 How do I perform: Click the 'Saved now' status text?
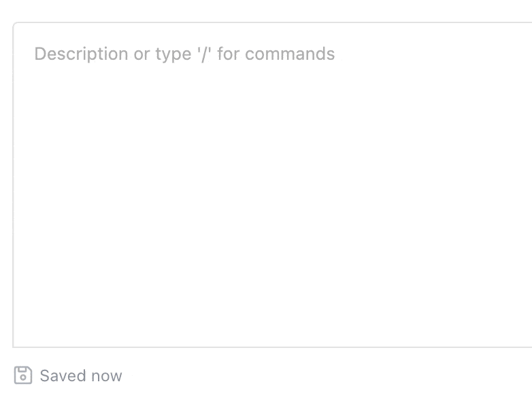click(81, 376)
